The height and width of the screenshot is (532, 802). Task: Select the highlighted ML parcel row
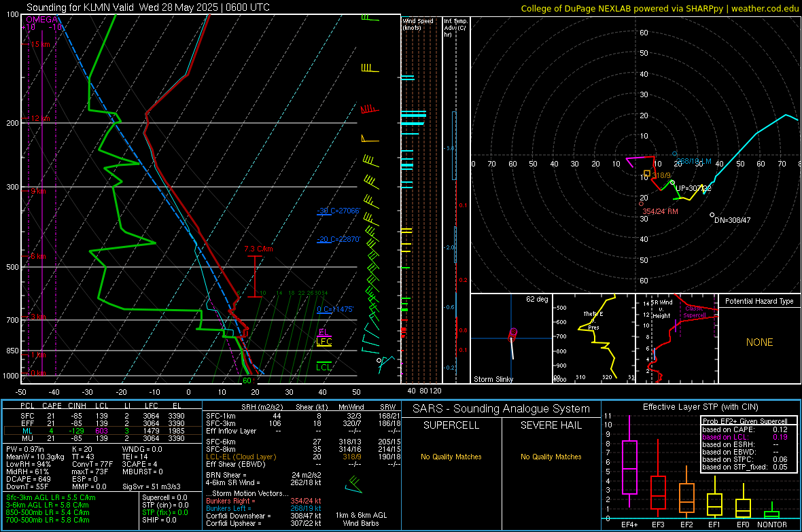pos(103,431)
